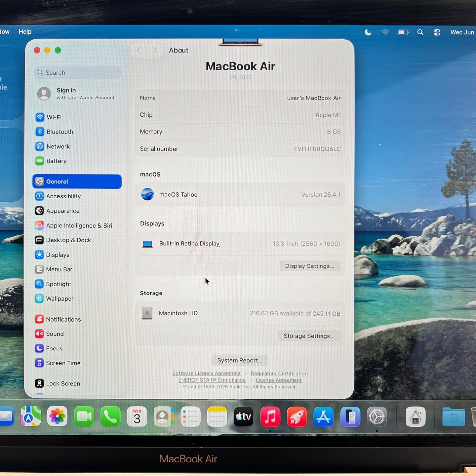Click the Focus moon icon in menu bar
The width and height of the screenshot is (476, 476).
pos(368,32)
